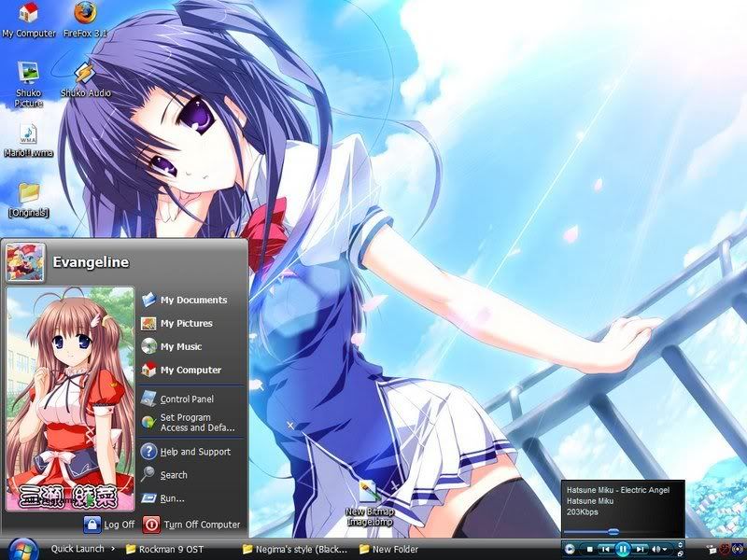Click the blue broadcast tray icon
This screenshot has height=560, width=747.
[738, 549]
